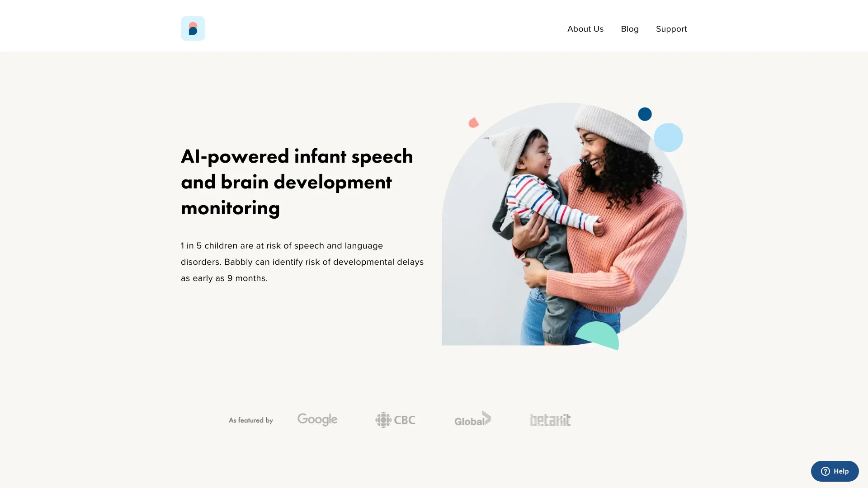Click the Babbly logo icon top left
Screen dimensions: 868x488
pyautogui.click(x=193, y=28)
